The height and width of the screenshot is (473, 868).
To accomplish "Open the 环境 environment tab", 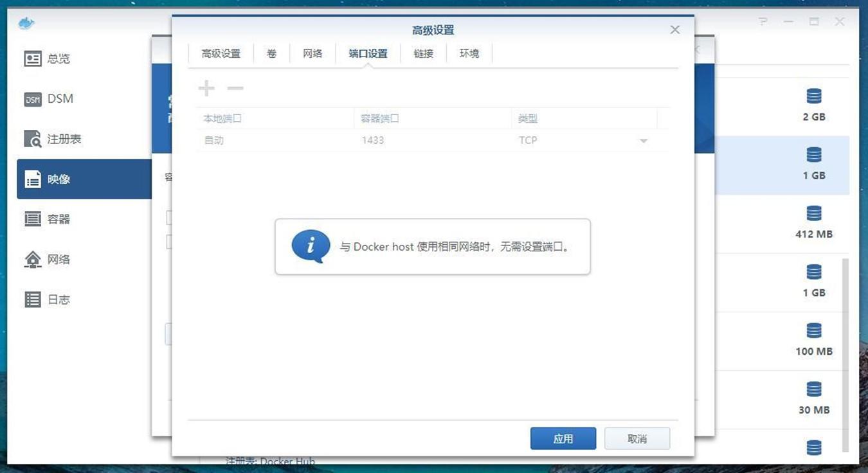I will coord(469,53).
